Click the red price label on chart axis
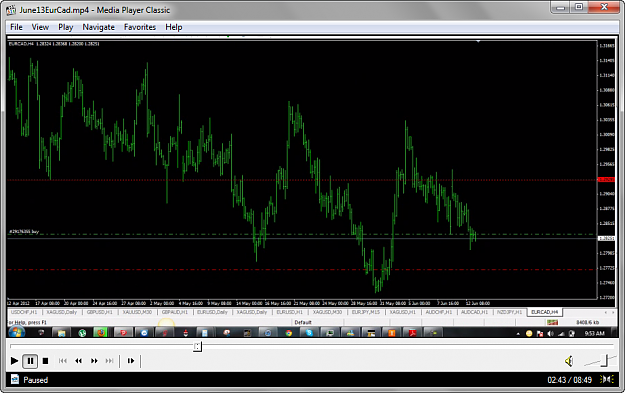The width and height of the screenshot is (625, 393). pyautogui.click(x=606, y=180)
